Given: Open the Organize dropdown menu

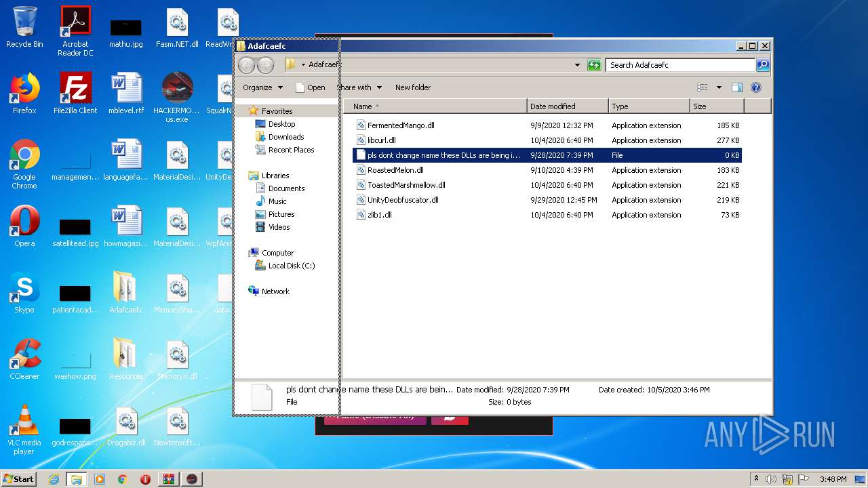Looking at the screenshot, I should [x=262, y=87].
